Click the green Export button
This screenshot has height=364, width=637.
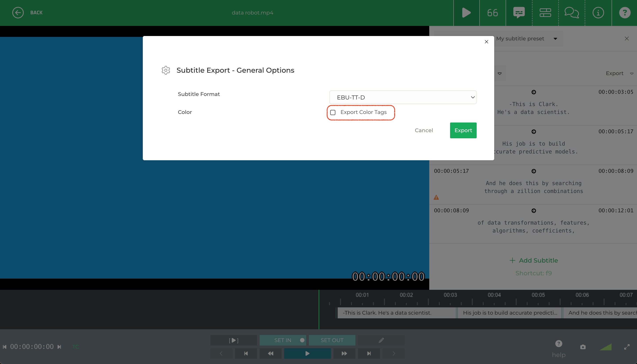(x=463, y=130)
